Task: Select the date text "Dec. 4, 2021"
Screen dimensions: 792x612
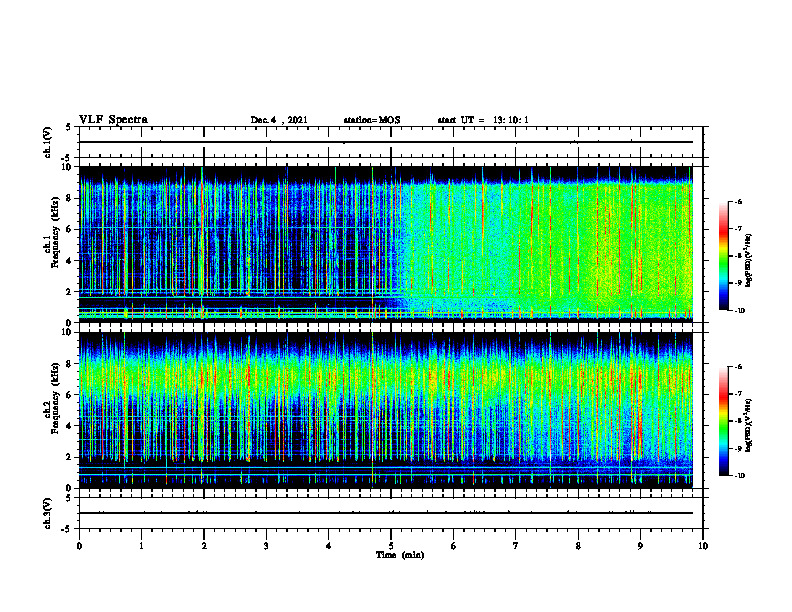Action: [x=279, y=120]
